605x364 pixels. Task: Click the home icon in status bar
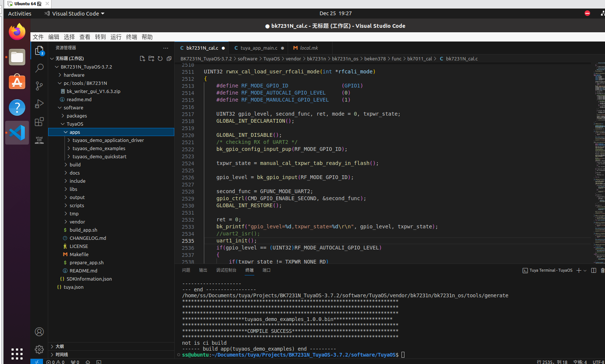pyautogui.click(x=88, y=362)
